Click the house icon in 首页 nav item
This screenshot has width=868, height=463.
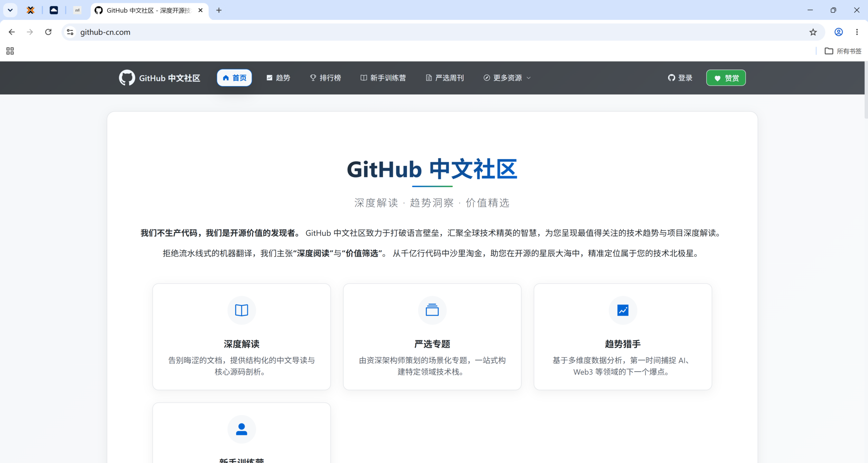226,78
